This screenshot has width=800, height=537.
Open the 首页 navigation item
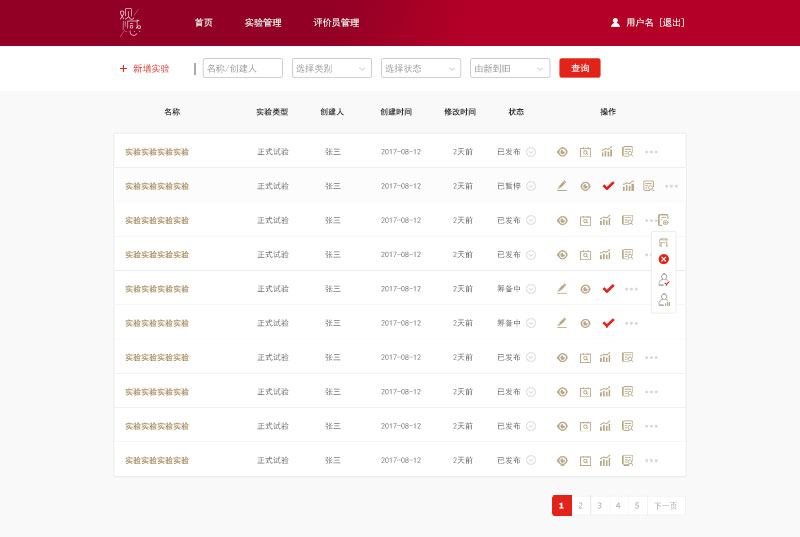[x=203, y=23]
